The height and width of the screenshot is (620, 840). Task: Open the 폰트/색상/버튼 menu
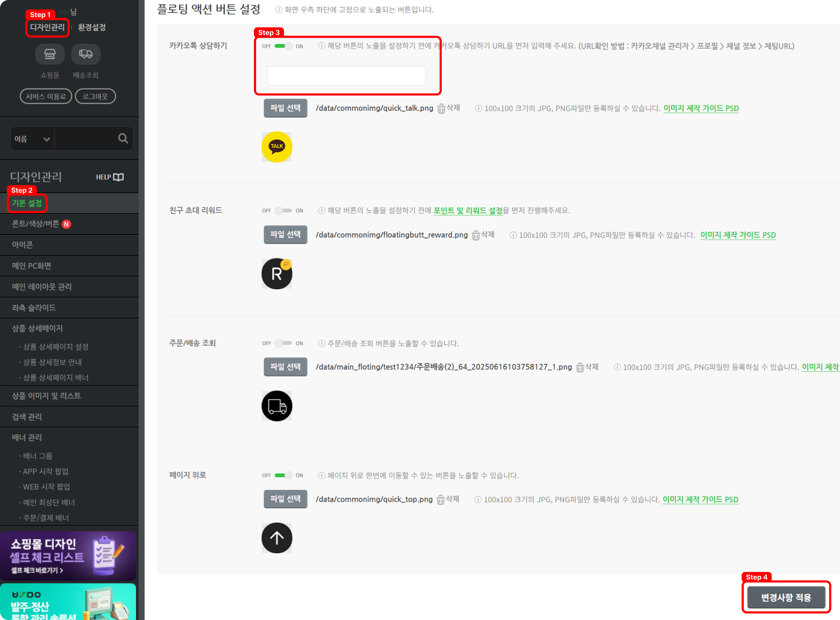pyautogui.click(x=35, y=224)
